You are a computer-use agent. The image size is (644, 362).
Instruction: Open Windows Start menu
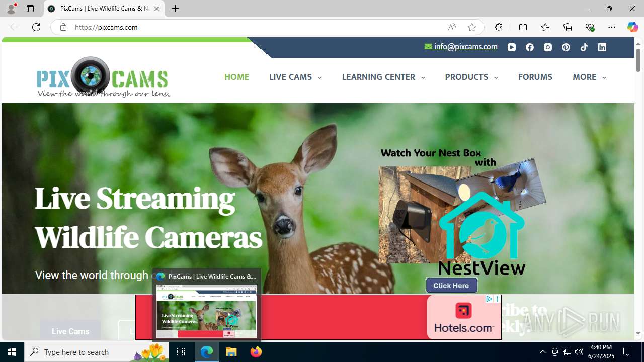[12, 352]
